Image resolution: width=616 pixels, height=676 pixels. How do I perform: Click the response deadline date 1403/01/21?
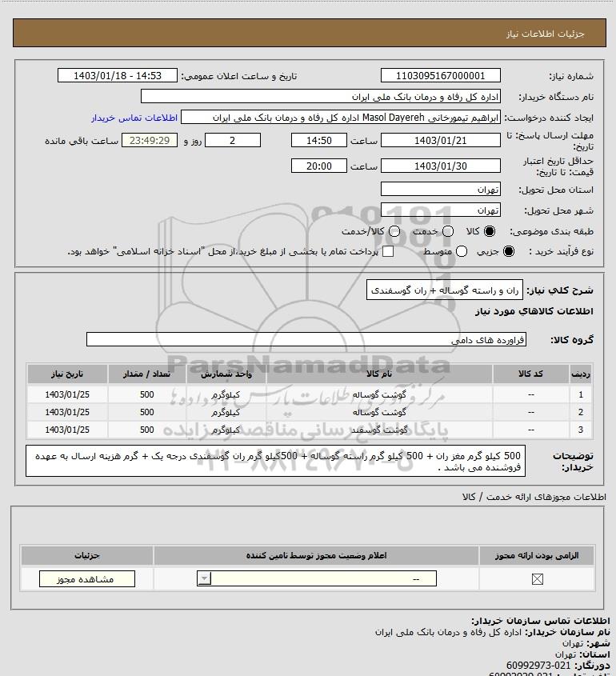(441, 140)
